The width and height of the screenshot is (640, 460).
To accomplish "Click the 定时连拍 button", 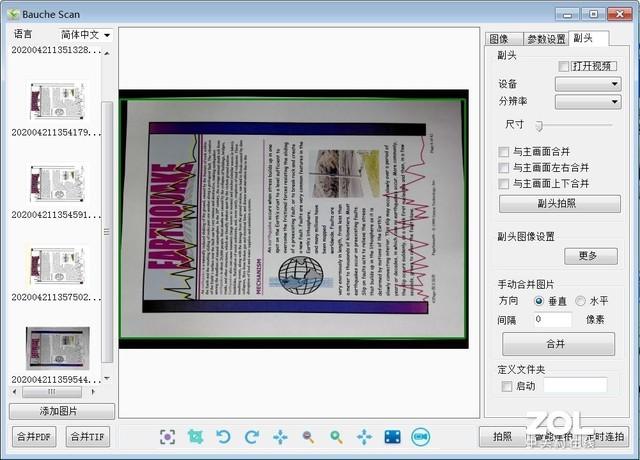I will tap(606, 436).
